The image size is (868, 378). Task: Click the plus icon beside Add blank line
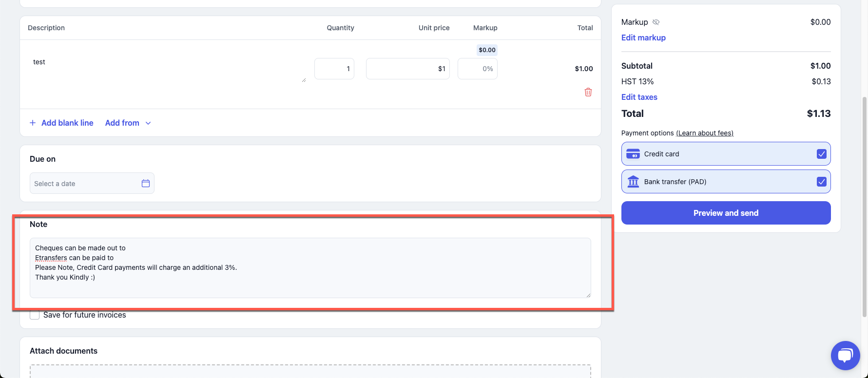(x=33, y=123)
